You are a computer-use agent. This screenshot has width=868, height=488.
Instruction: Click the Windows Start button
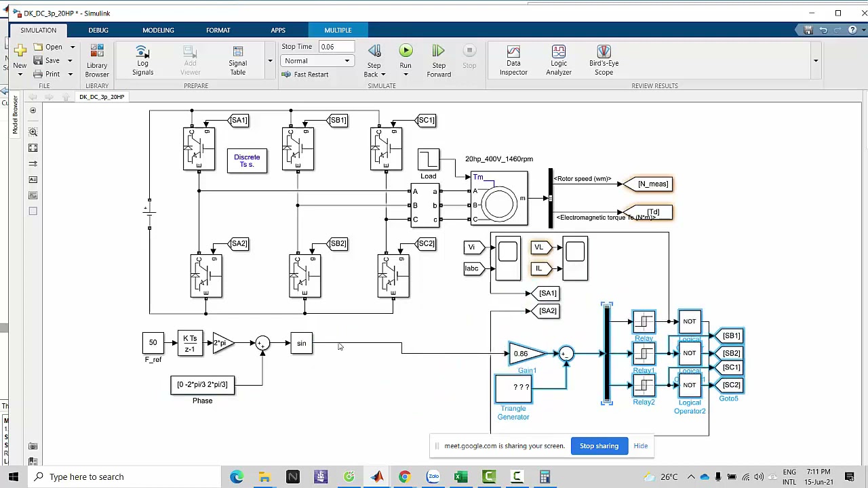14,476
